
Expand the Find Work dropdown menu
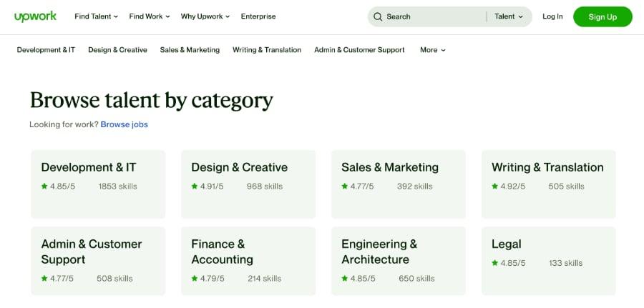coord(149,16)
